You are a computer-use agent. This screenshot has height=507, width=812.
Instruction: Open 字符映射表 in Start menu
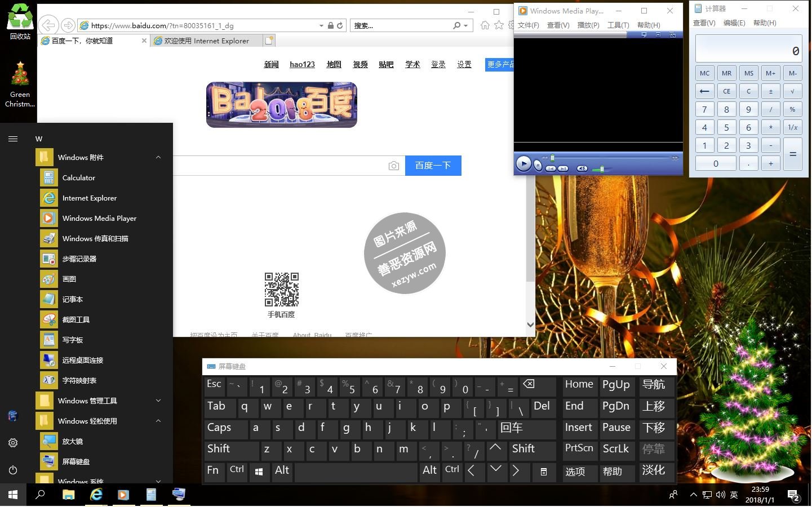[104, 381]
